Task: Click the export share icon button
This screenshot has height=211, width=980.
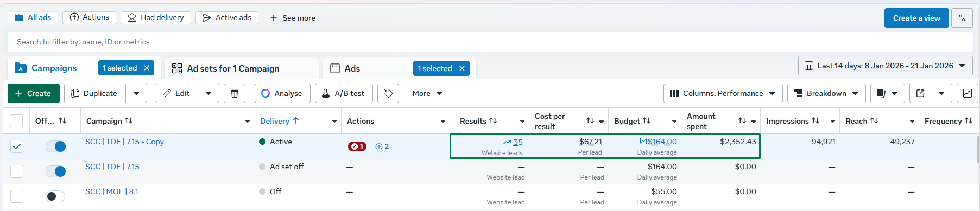Action: [920, 93]
